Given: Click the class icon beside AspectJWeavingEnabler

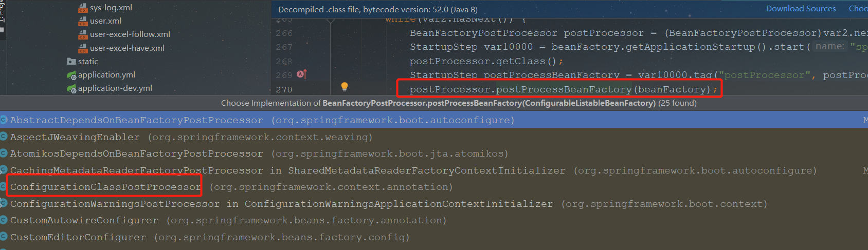Looking at the screenshot, I should point(4,137).
